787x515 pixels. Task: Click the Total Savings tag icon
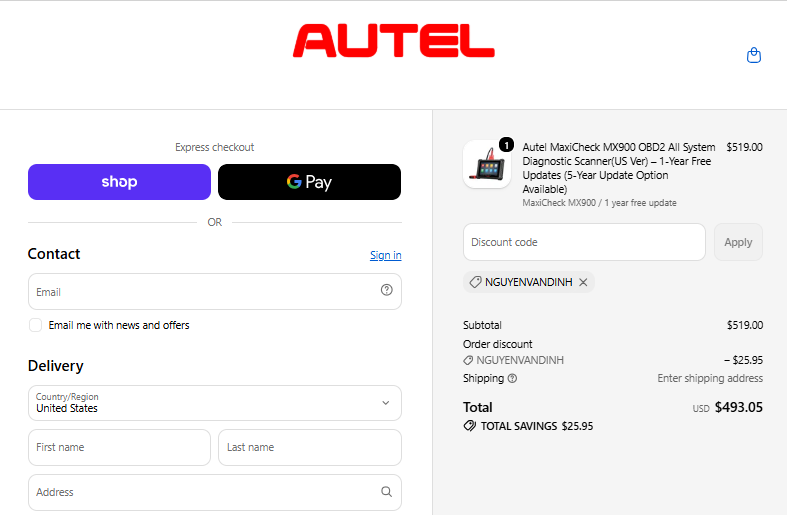pos(469,426)
